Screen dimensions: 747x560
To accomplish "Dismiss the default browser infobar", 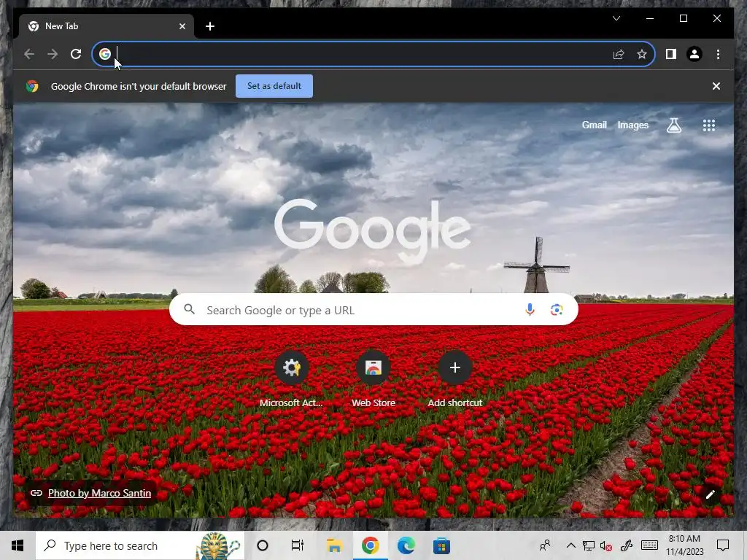I will (x=716, y=86).
